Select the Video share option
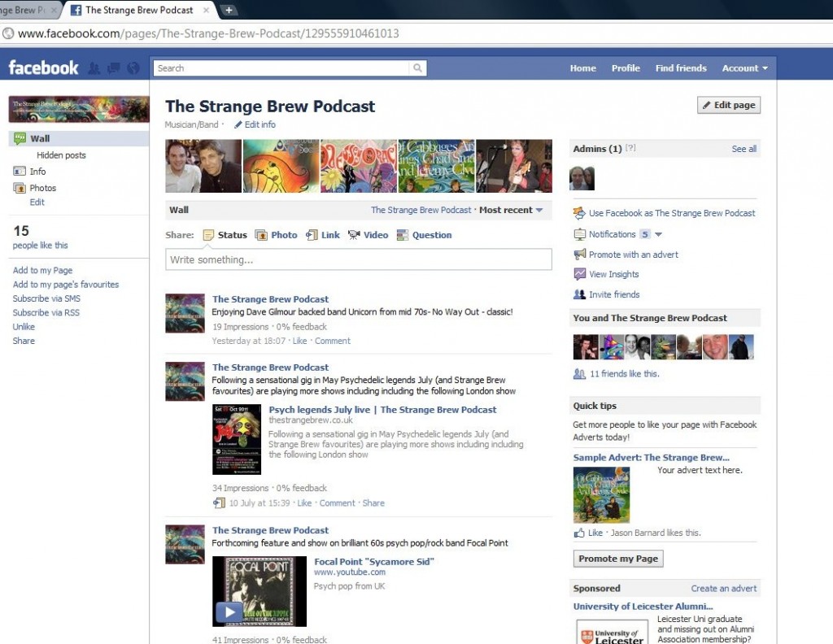 [368, 235]
